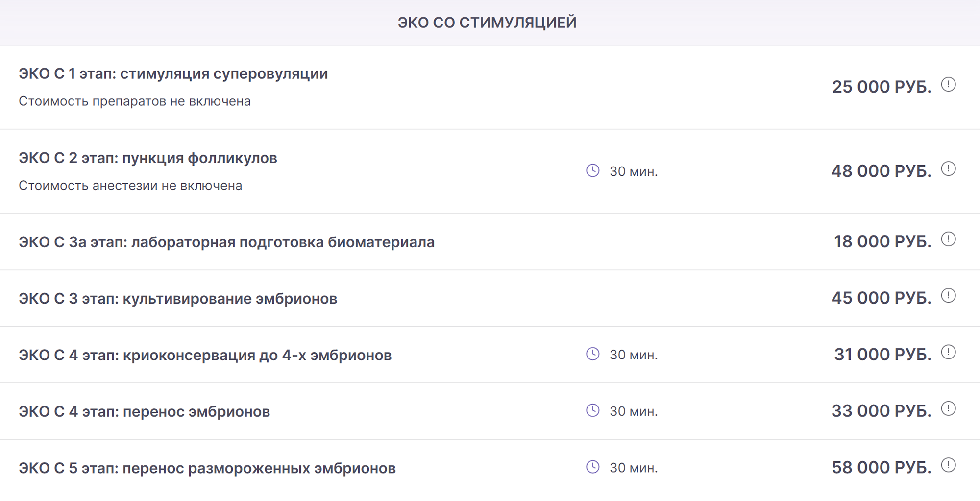The image size is (980, 501).
Task: Select 'ЭКО С 5 этап: перенос размороженных эмбрионов'
Action: 207,468
